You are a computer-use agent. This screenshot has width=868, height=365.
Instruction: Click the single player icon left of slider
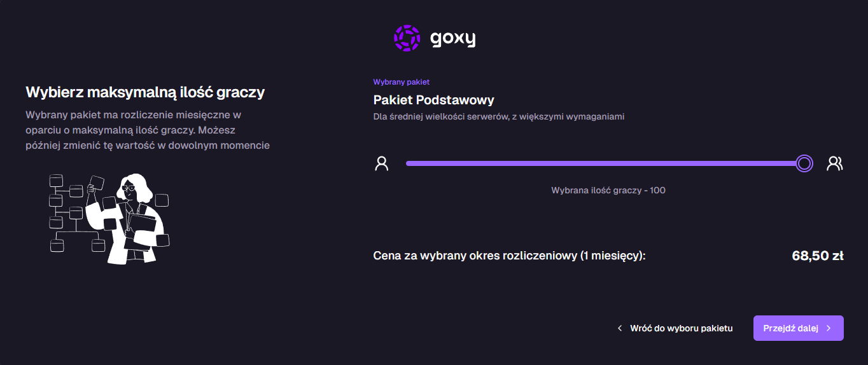pyautogui.click(x=382, y=163)
